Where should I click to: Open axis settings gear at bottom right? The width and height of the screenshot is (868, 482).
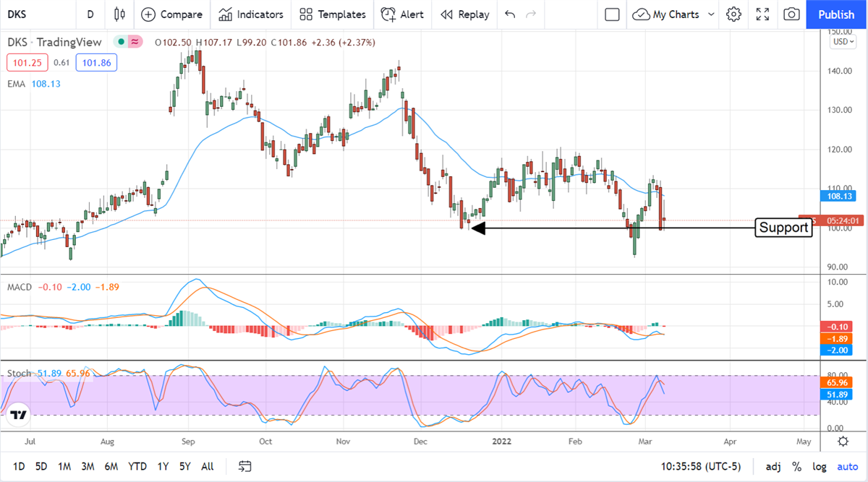[843, 442]
